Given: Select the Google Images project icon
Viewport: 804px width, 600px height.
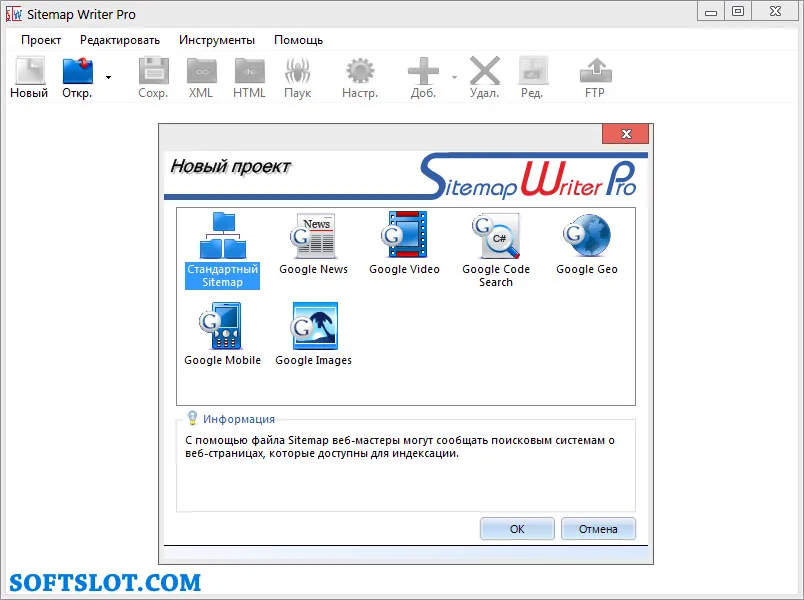Looking at the screenshot, I should [x=314, y=326].
